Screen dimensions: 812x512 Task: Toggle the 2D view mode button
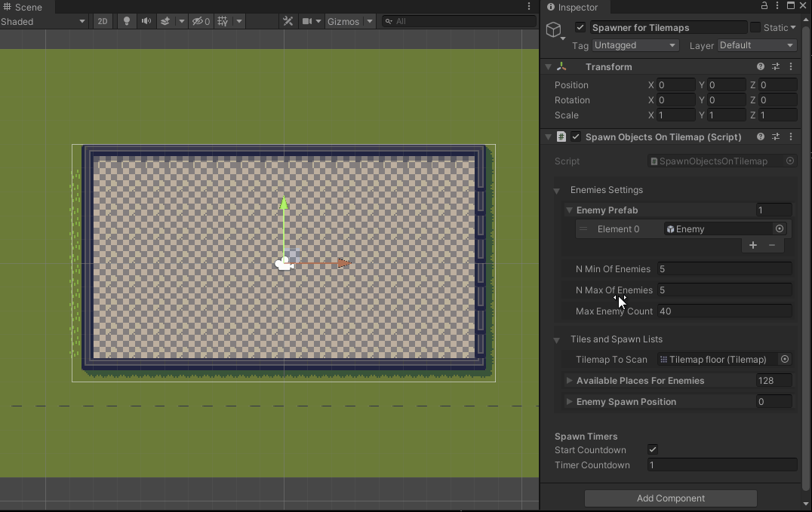click(103, 21)
